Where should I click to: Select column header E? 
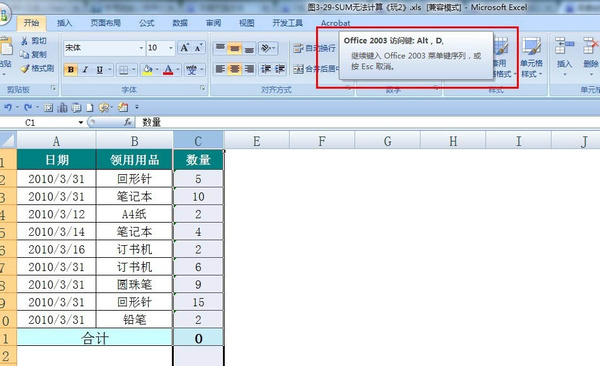[256, 141]
